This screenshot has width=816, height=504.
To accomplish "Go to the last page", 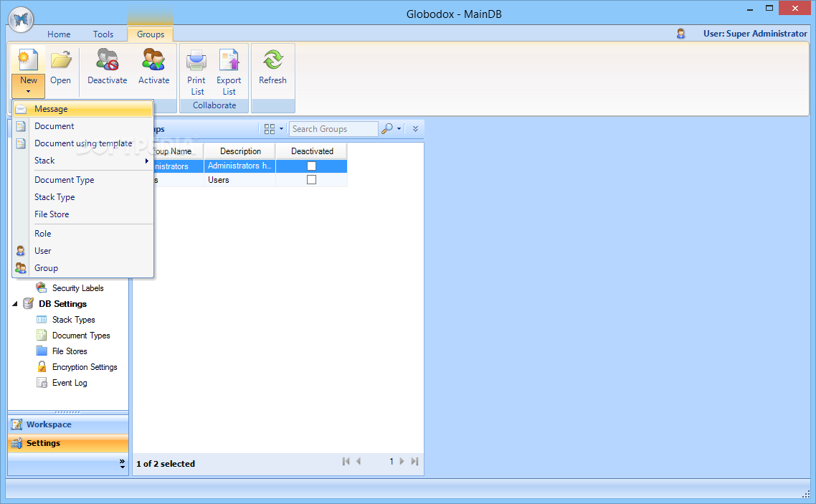I will tap(414, 462).
